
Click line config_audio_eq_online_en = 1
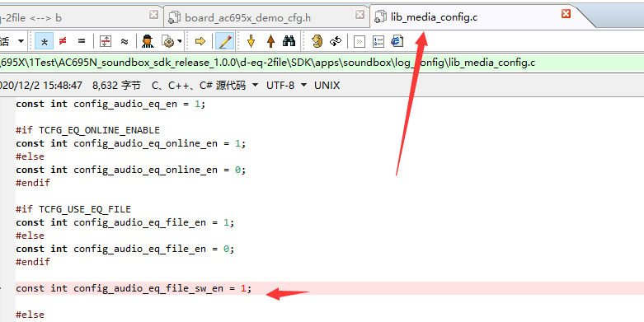130,143
